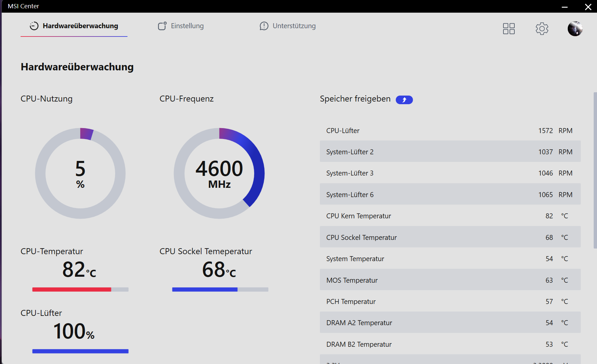Click the CPU-Nutzung 5% gauge
Viewport: 597px width, 364px height.
pyautogui.click(x=80, y=173)
